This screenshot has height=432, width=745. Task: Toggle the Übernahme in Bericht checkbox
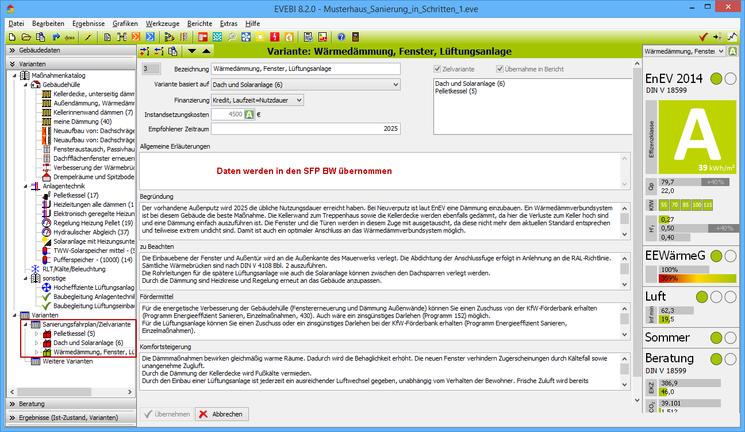[499, 69]
